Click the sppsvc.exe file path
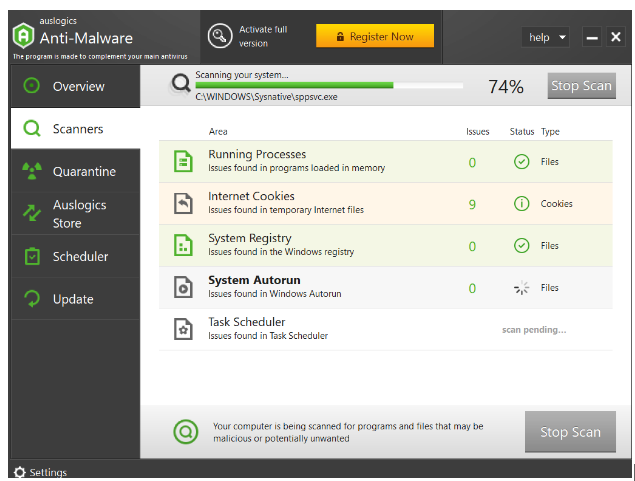The width and height of the screenshot is (635, 481). [266, 97]
